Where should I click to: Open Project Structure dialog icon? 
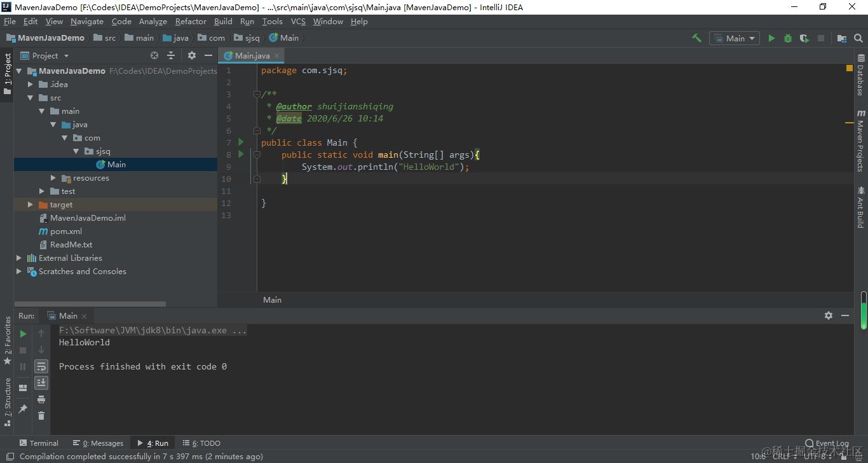842,38
